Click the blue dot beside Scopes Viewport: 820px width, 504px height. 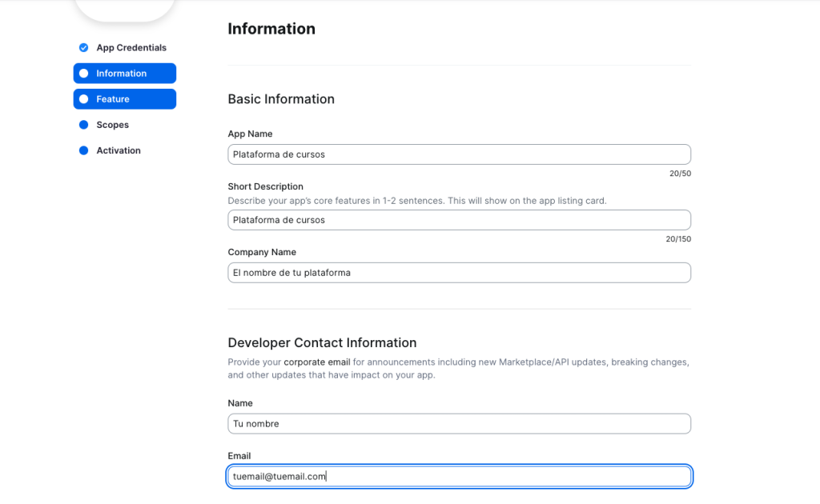pyautogui.click(x=83, y=125)
